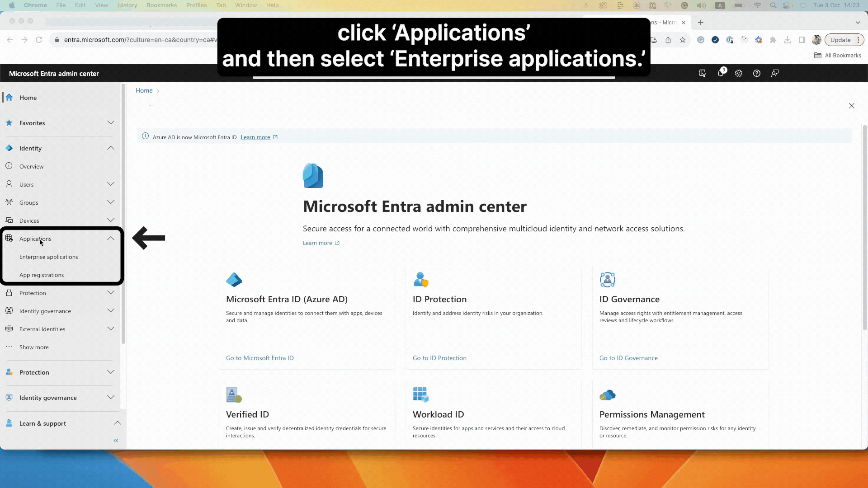Click Go to ID Protection link
This screenshot has width=868, height=488.
point(439,357)
